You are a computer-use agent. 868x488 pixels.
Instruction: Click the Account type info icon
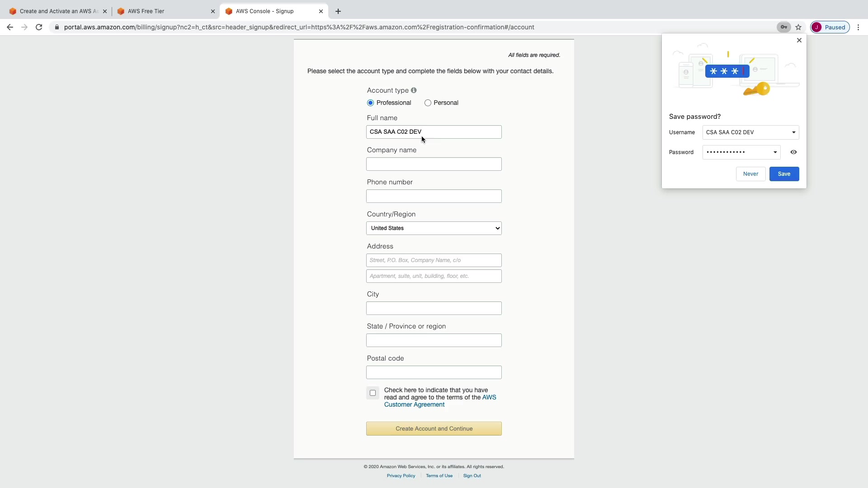414,90
